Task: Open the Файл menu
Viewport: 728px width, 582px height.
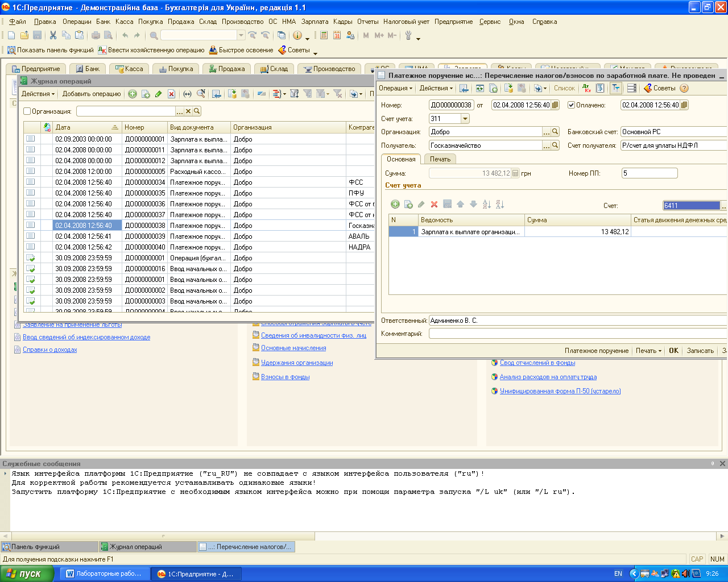Action: tap(18, 22)
